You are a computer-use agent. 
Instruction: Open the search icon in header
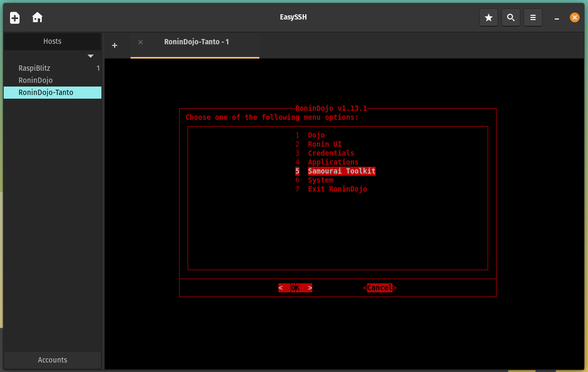pyautogui.click(x=511, y=17)
